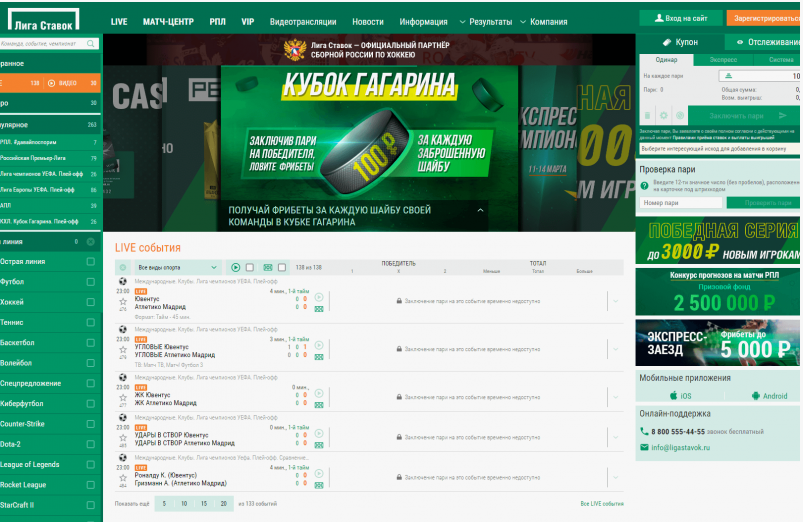This screenshot has width=803, height=522.
Task: Switch to the Система coupon tab
Action: (777, 60)
